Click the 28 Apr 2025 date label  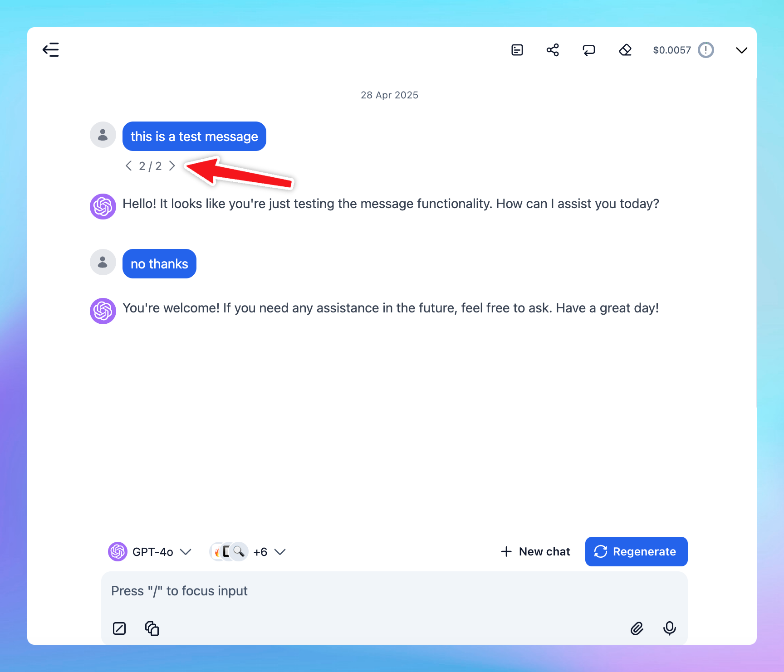[x=389, y=95]
